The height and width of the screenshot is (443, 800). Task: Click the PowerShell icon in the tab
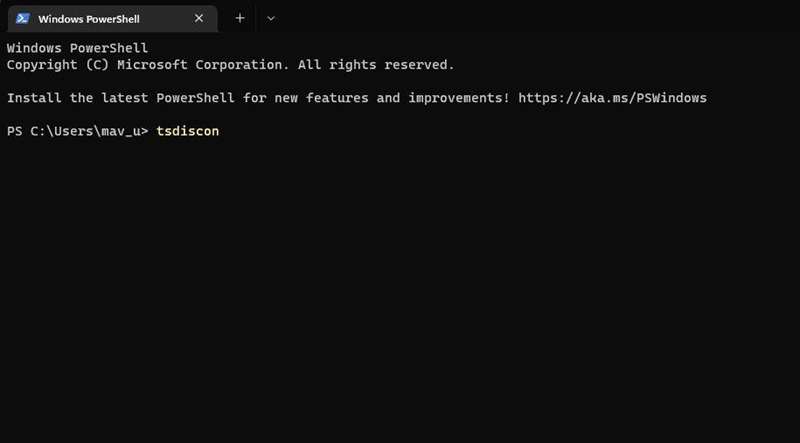[21, 18]
